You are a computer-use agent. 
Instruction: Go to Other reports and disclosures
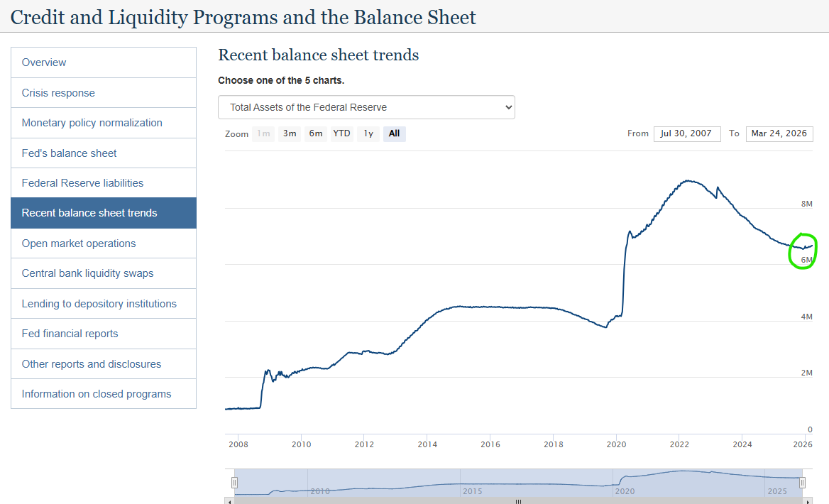[x=104, y=364]
